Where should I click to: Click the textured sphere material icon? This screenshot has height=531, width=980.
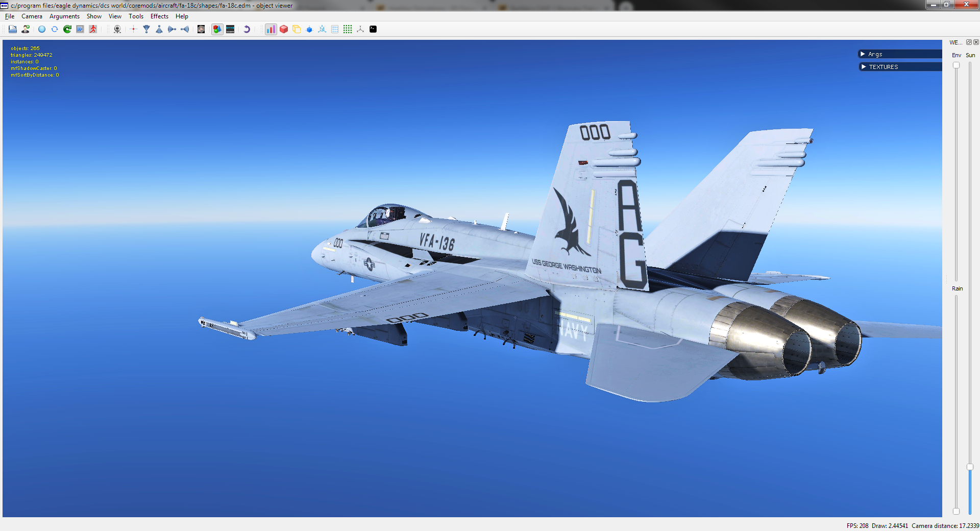201,29
